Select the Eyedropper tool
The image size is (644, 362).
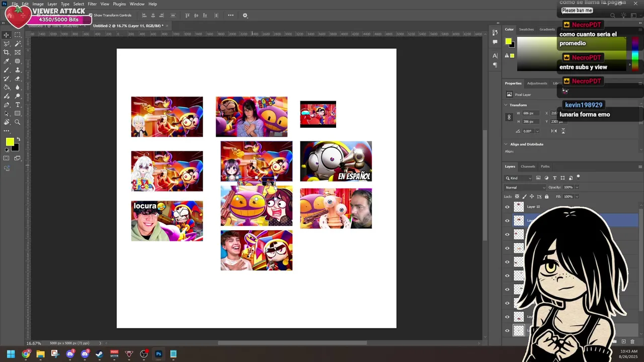[x=7, y=61]
